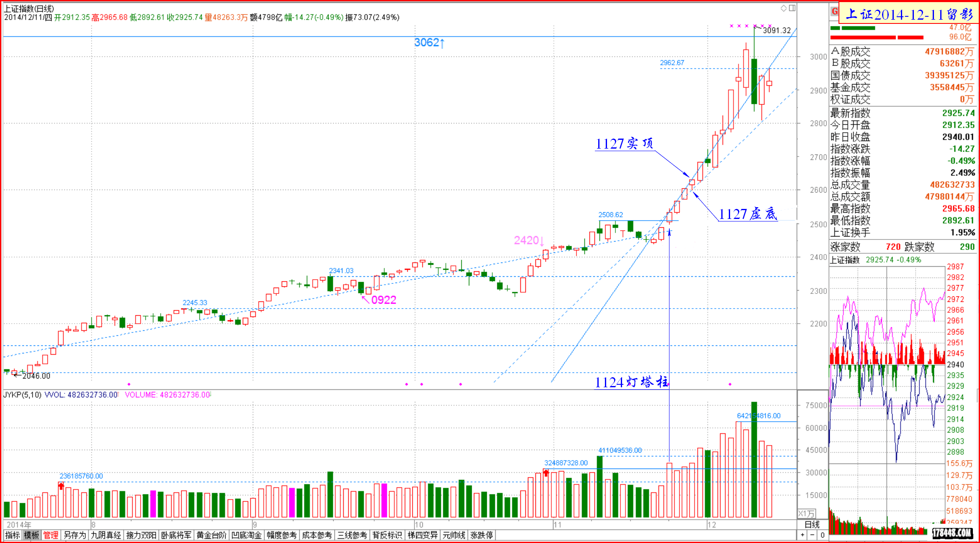This screenshot has width=980, height=543.
Task: Click the 涨家数 720 count
Action: pos(893,247)
